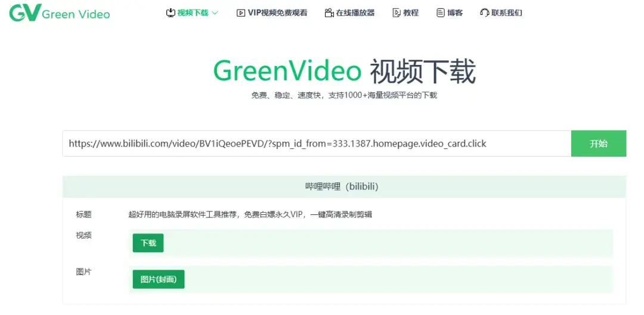644x315 pixels.
Task: Click the "Green Video" brand text
Action: [x=76, y=14]
